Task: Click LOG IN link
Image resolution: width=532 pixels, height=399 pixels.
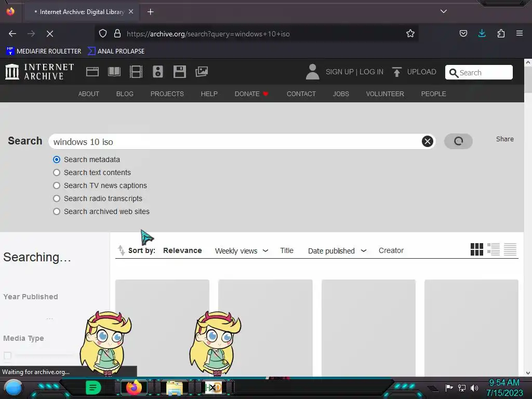Action: 371,72
